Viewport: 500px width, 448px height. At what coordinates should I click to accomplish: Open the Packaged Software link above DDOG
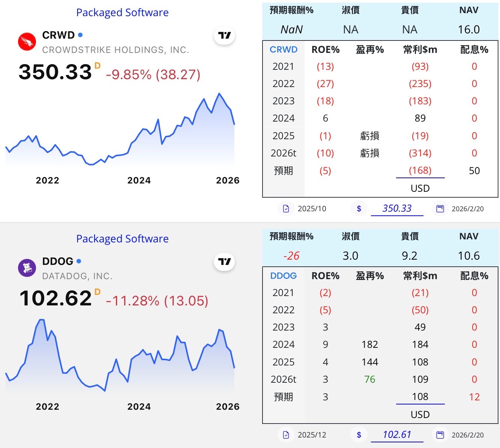click(122, 239)
